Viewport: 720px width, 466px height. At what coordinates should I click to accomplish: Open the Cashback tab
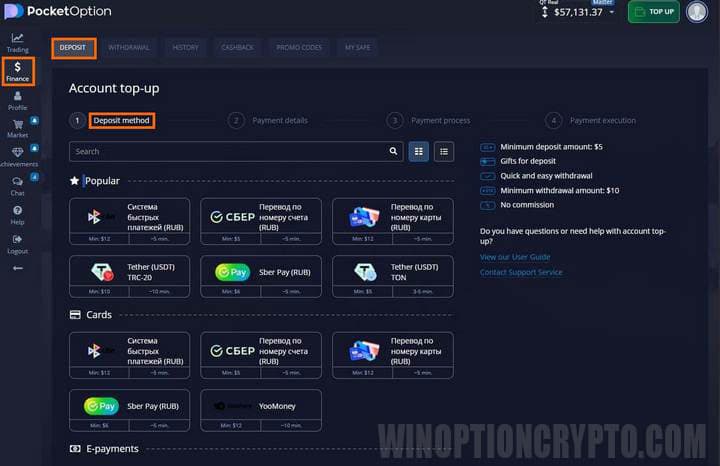point(238,47)
